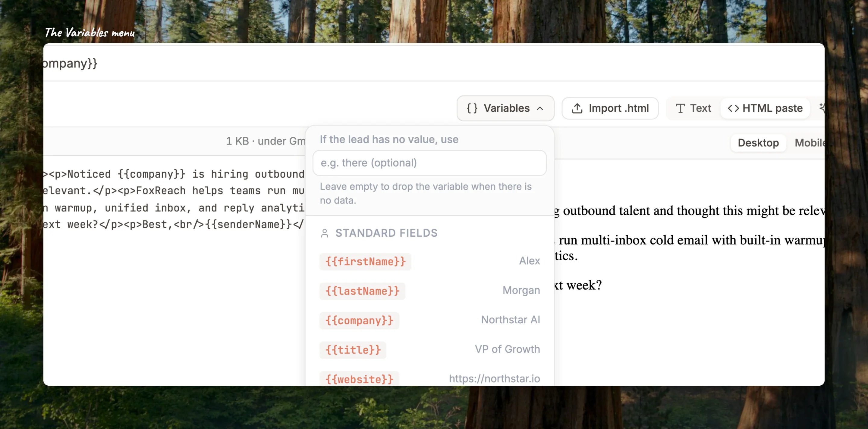
Task: Click the person icon beside Standard Fields
Action: pos(325,233)
